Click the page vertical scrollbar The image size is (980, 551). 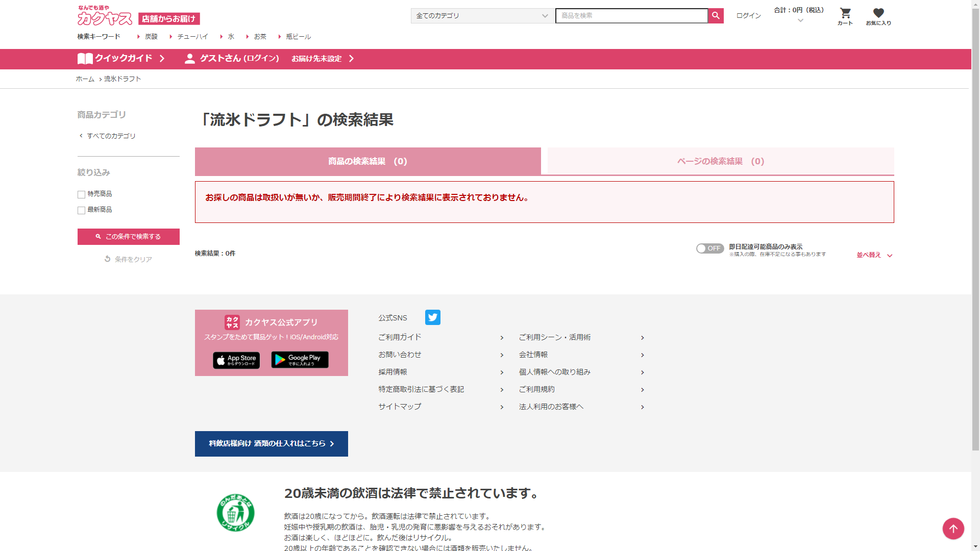[x=975, y=230]
